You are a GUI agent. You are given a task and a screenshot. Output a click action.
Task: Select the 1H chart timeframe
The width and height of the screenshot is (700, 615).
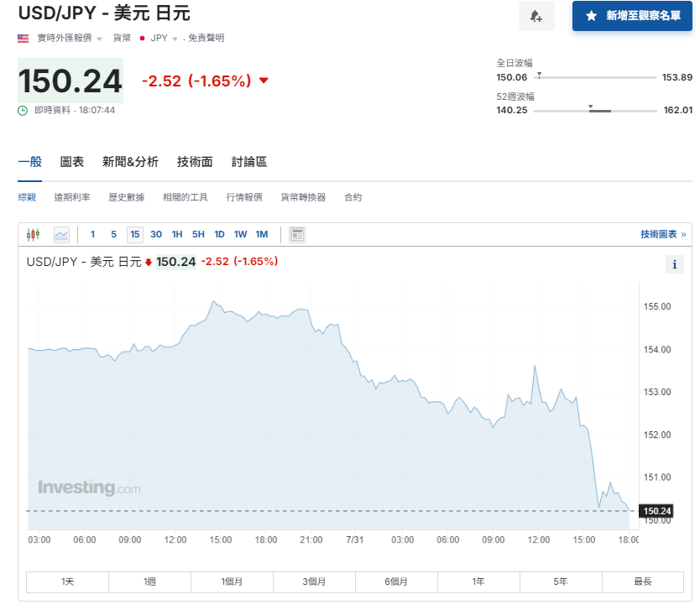click(x=177, y=234)
